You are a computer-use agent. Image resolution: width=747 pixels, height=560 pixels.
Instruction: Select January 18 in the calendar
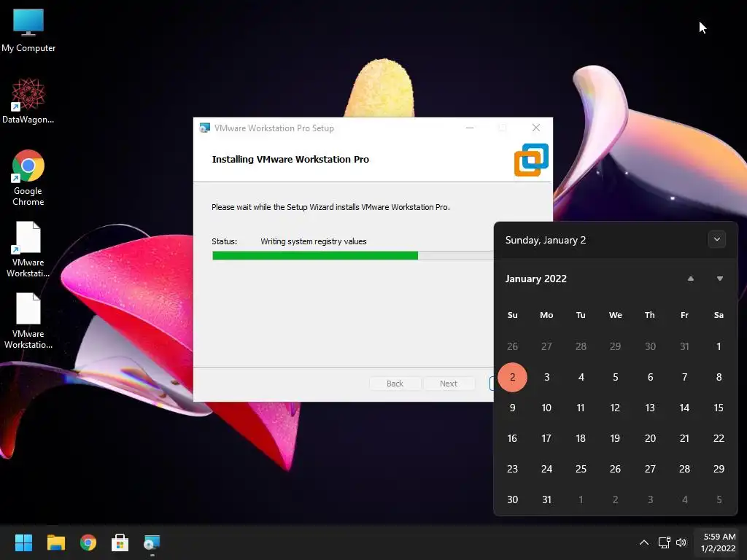tap(581, 438)
